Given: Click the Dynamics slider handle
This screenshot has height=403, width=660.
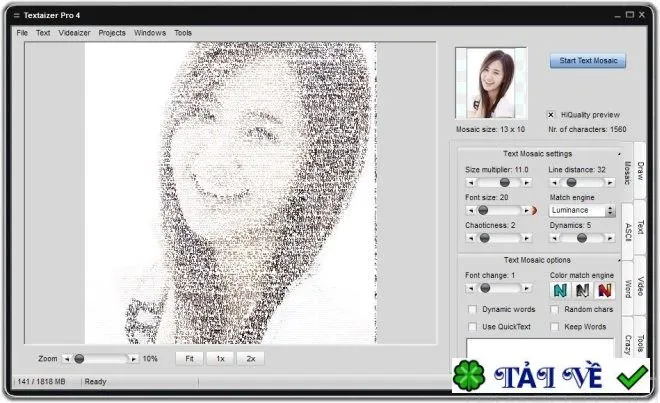Looking at the screenshot, I should (x=582, y=238).
